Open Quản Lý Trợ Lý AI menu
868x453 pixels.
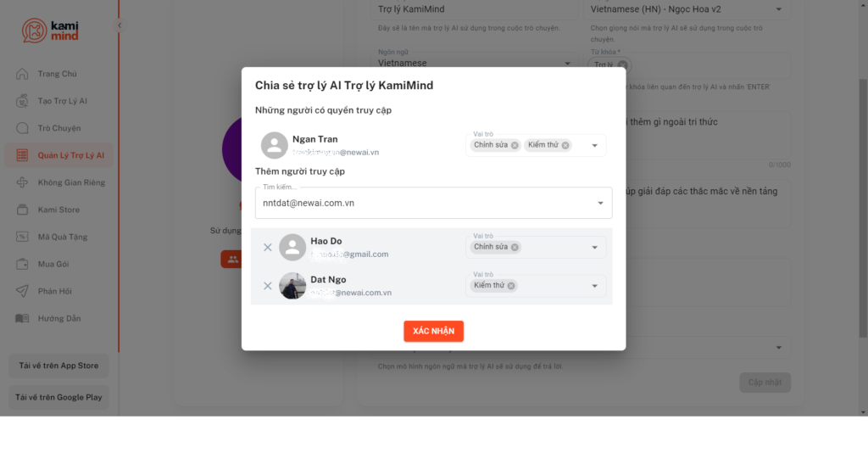59,155
